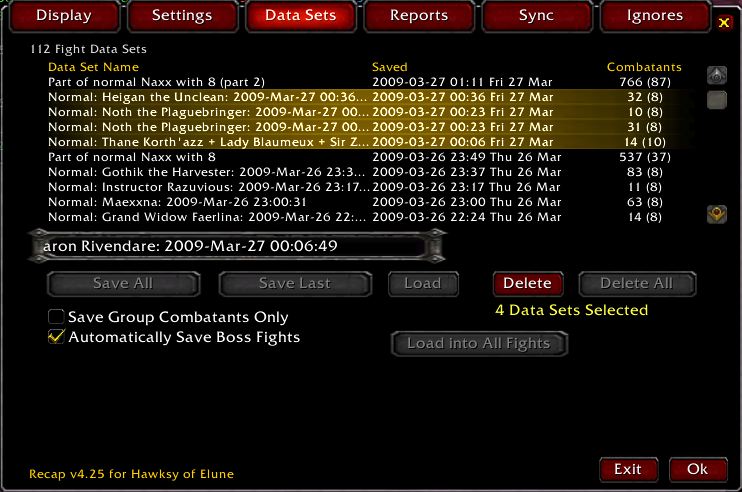The height and width of the screenshot is (492, 742).
Task: Click the Data Set Name column header
Action: coord(94,67)
